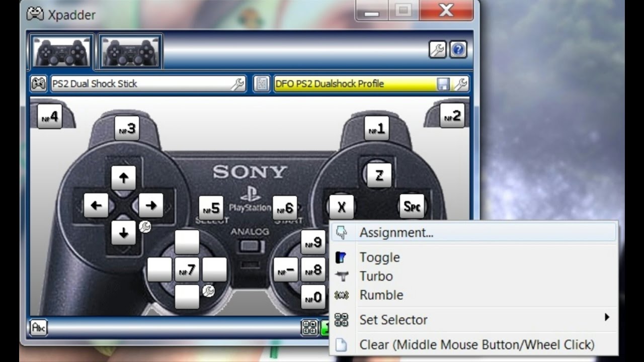
Task: Click the NP8 right stick center assignment
Action: point(313,270)
